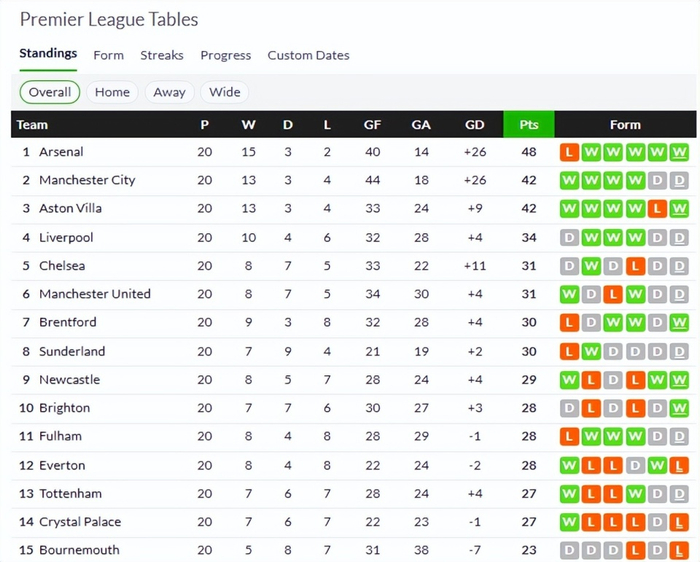The image size is (700, 562).
Task: Select the Home table filter
Action: click(x=112, y=92)
